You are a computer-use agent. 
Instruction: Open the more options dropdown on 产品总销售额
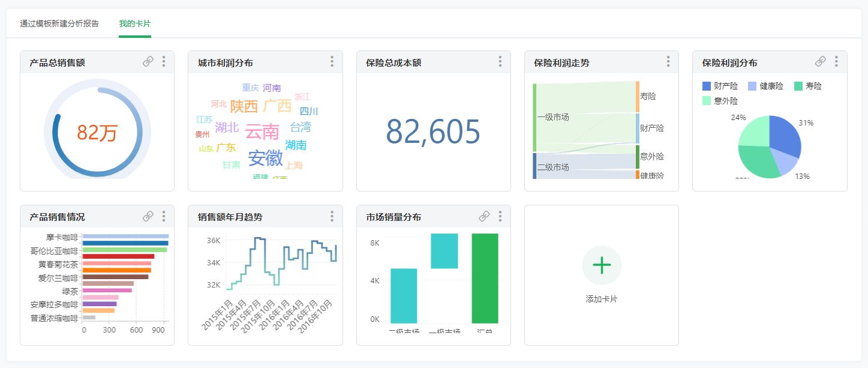pos(163,61)
